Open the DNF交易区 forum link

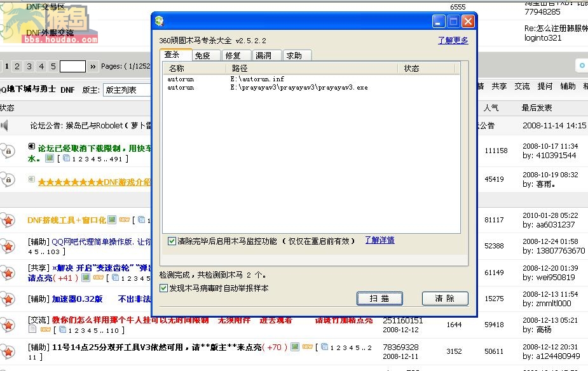[x=45, y=7]
